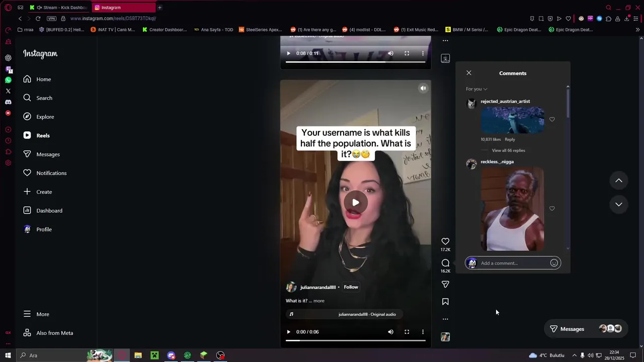644x362 pixels.
Task: Open juliannarandallll Original audio link
Action: point(367,314)
